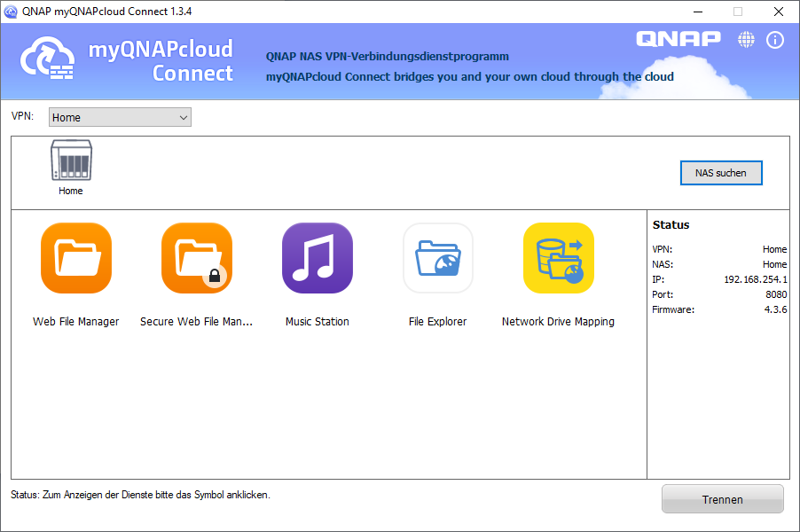Open the info icon in header
Screen dimensions: 800x532
point(775,40)
